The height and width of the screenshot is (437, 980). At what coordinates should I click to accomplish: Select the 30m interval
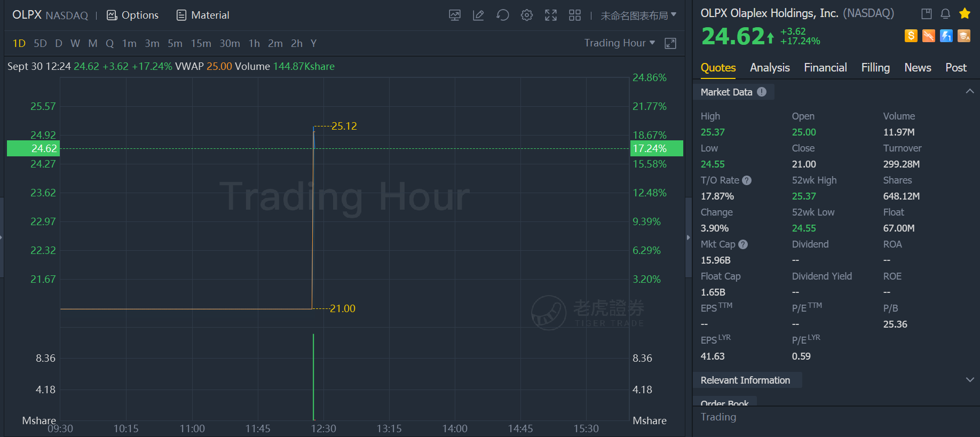(230, 43)
